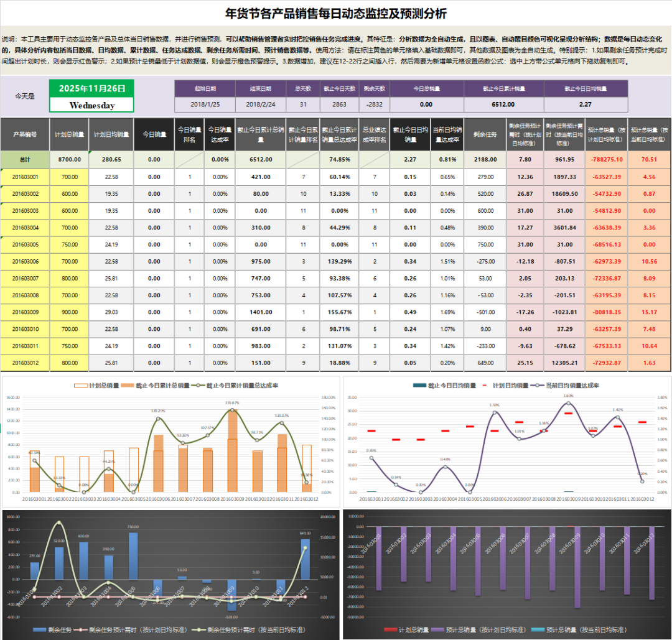This screenshot has height=640, width=672.
Task: Select product code cell 201603001
Action: pyautogui.click(x=25, y=177)
